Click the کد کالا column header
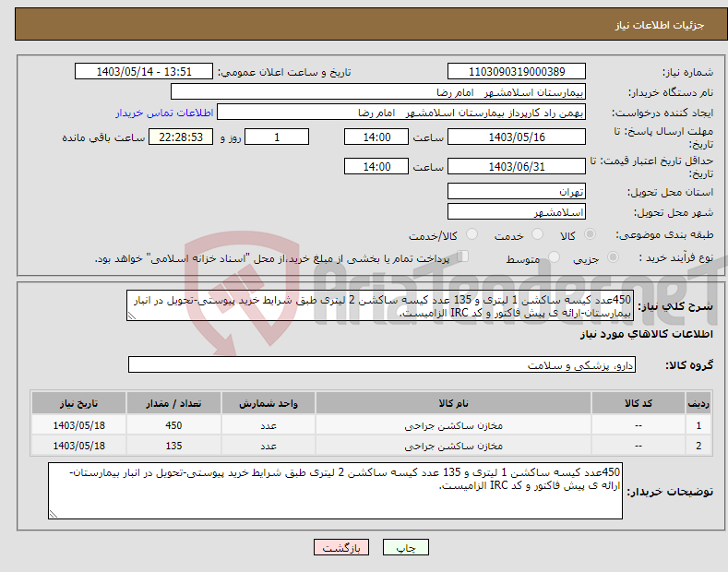Screen dimensions: 728x572 point(638,403)
